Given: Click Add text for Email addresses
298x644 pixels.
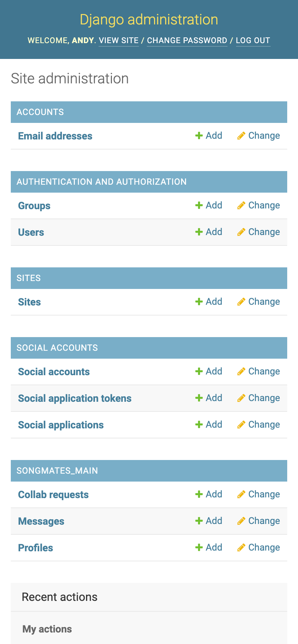Looking at the screenshot, I should pos(214,135).
